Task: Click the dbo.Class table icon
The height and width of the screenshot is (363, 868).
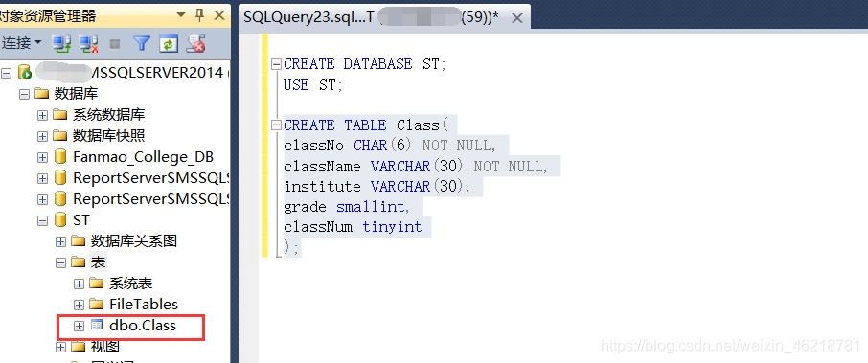Action: point(97,325)
